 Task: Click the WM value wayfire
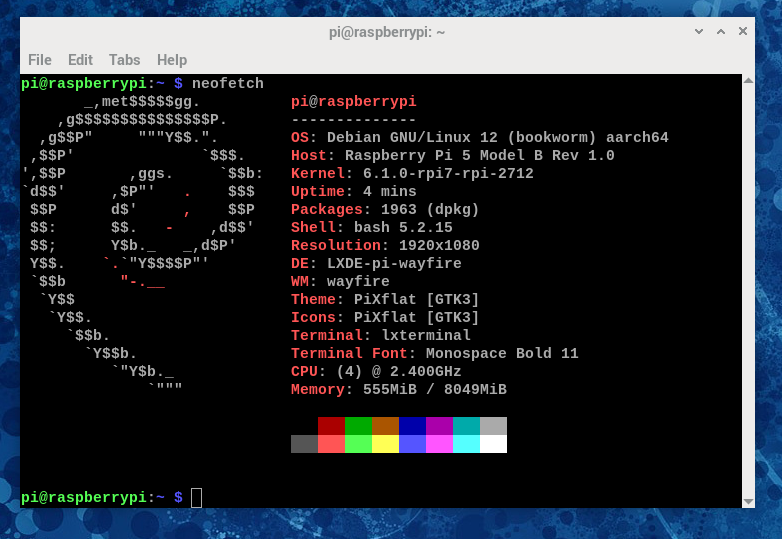(x=358, y=281)
